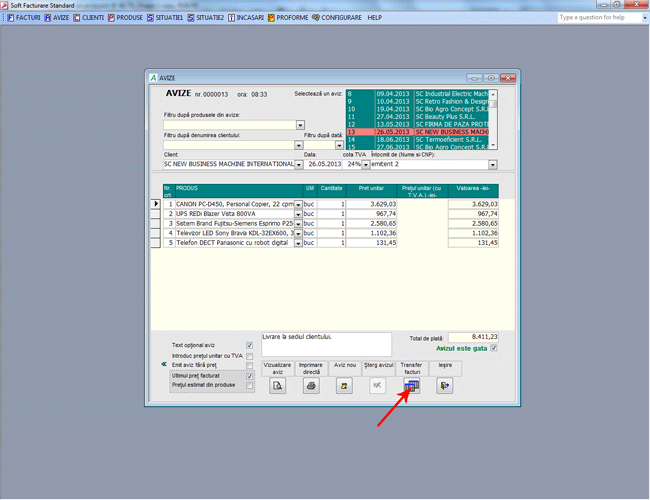Click the Sterg avizul label button
The width and height of the screenshot is (650, 500).
[378, 369]
